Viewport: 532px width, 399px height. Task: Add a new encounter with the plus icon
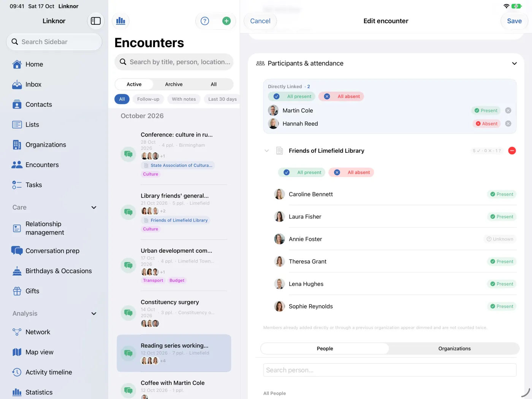pyautogui.click(x=226, y=21)
